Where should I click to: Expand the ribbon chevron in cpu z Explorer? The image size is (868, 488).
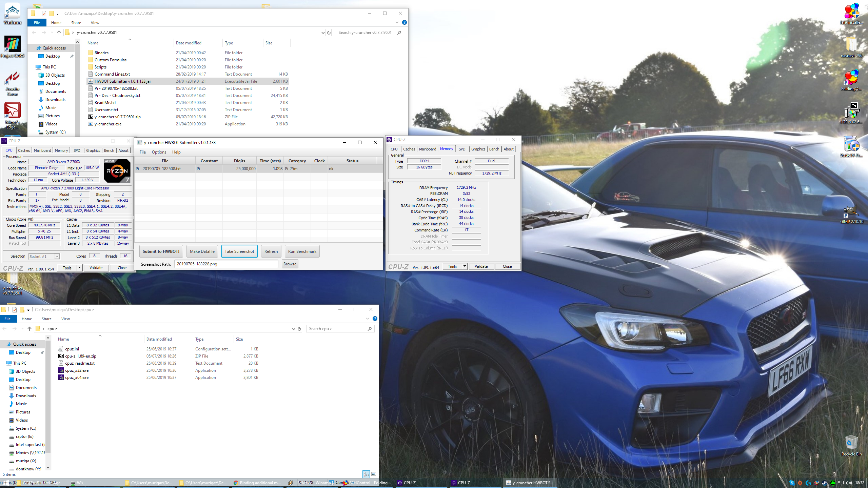pyautogui.click(x=368, y=319)
